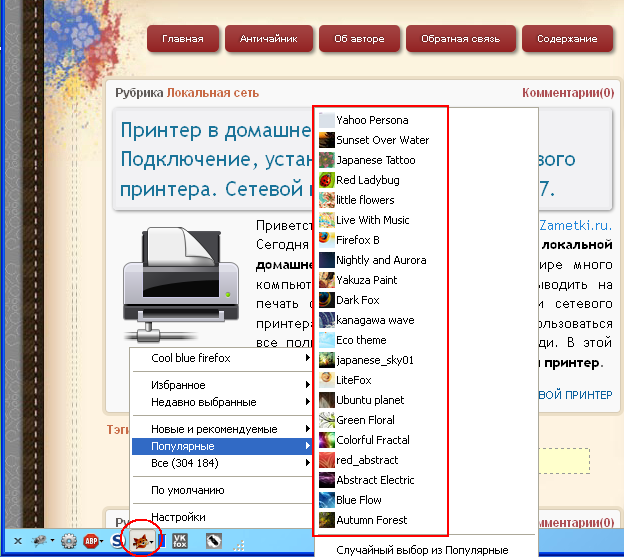The height and width of the screenshot is (557, 624).
Task: Close the add-on bar with the X button
Action: [x=18, y=541]
